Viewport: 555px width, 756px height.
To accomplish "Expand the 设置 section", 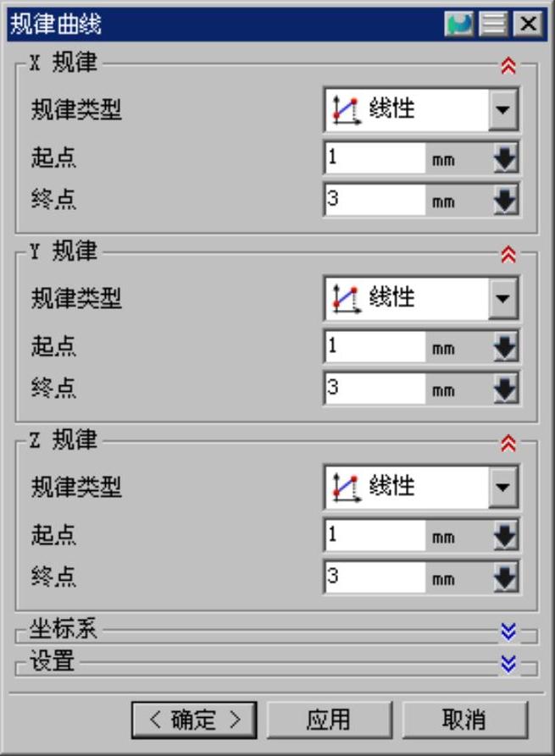I will pos(508,664).
